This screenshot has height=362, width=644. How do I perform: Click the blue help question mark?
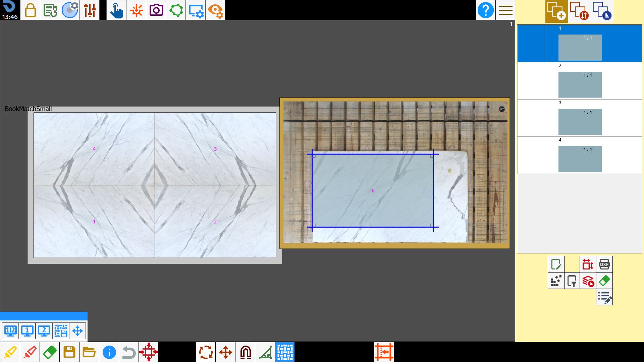tap(485, 10)
